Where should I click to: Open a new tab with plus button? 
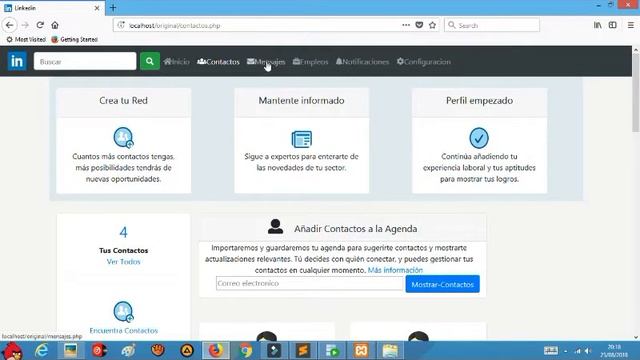tap(113, 8)
